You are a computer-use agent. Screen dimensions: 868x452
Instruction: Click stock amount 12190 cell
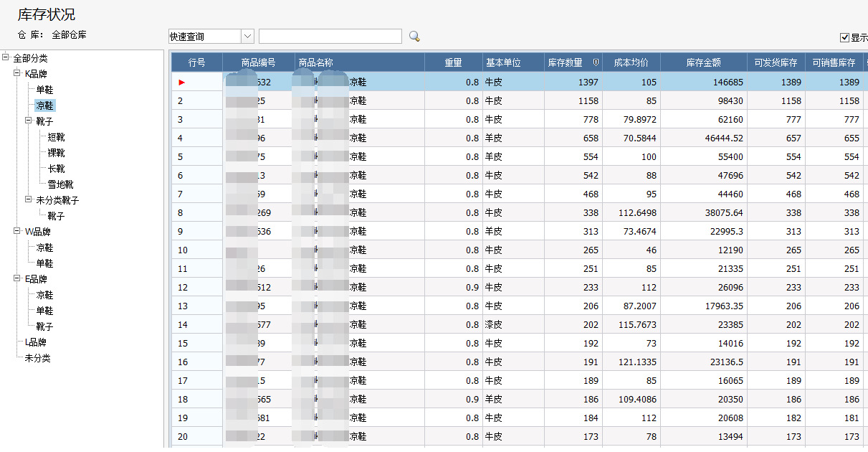703,250
